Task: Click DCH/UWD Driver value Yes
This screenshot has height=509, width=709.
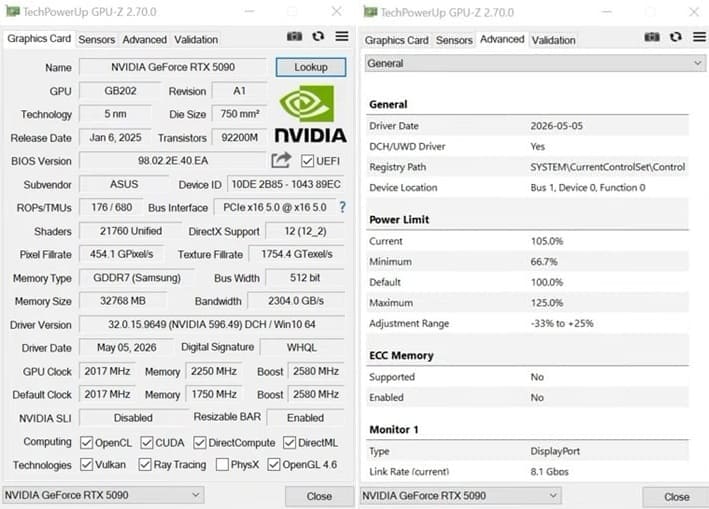Action: (537, 146)
